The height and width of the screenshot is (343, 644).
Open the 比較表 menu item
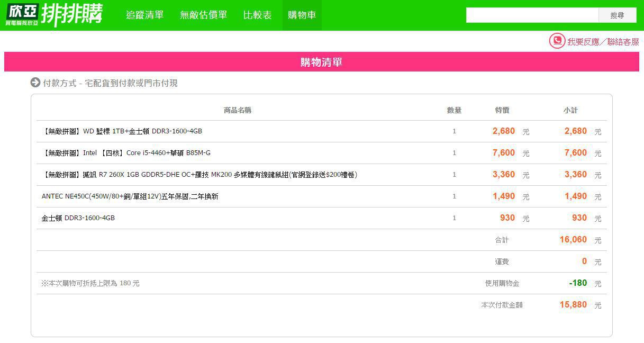pos(258,15)
